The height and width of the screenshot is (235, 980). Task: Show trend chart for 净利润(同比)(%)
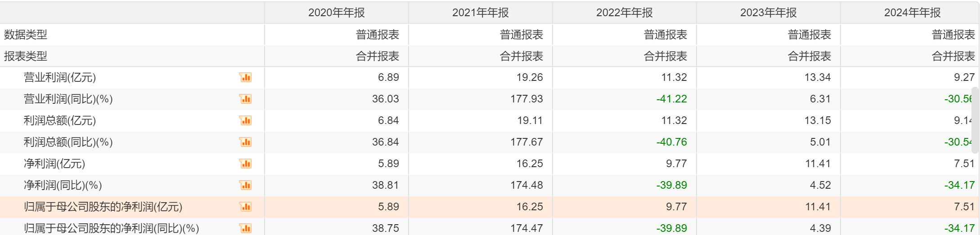click(x=245, y=185)
